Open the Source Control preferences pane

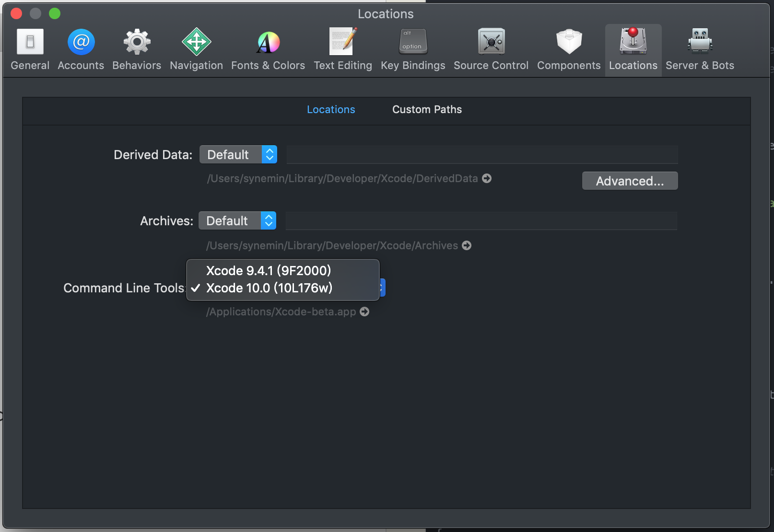point(491,50)
